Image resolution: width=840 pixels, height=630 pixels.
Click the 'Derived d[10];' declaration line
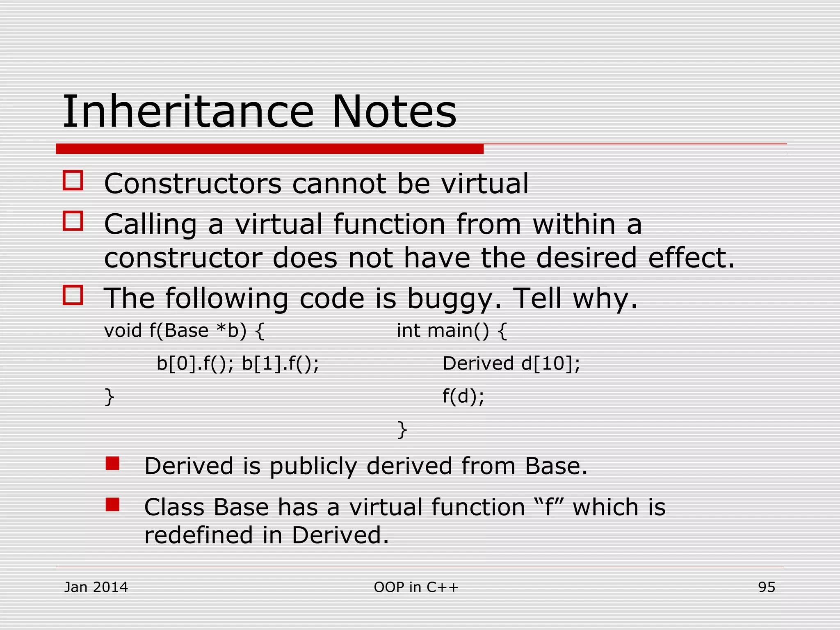tap(511, 363)
